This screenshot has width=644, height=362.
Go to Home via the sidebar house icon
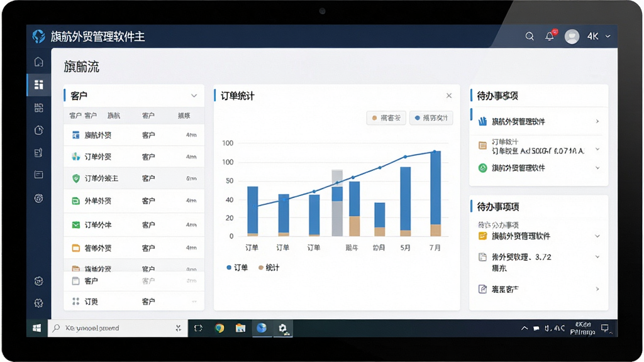[38, 62]
